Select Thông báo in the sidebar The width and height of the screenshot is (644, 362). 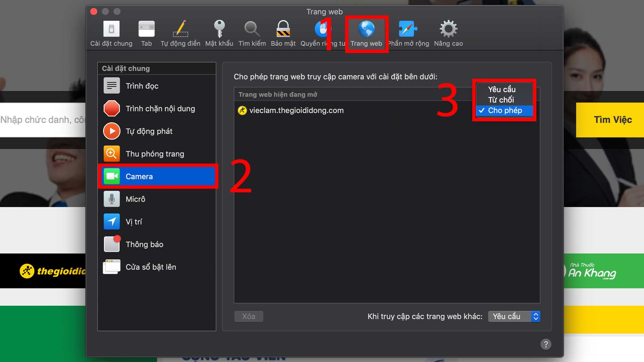(x=157, y=244)
